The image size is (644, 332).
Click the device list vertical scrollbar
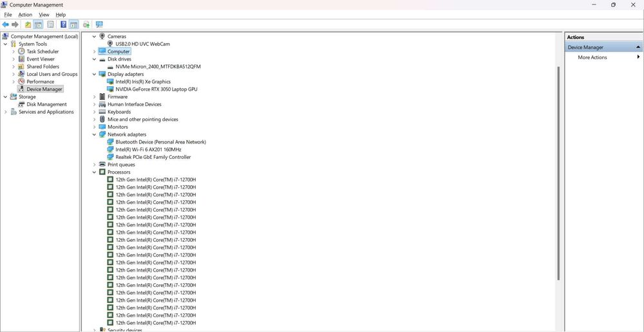coord(558,173)
